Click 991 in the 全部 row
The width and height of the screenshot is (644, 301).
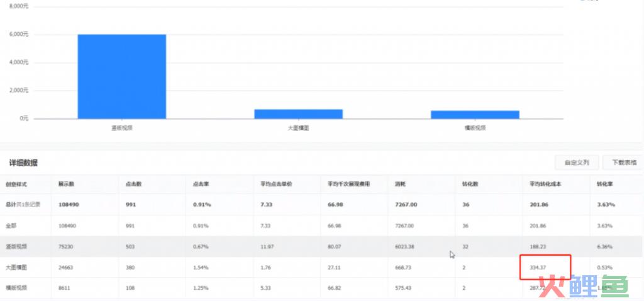(x=130, y=225)
